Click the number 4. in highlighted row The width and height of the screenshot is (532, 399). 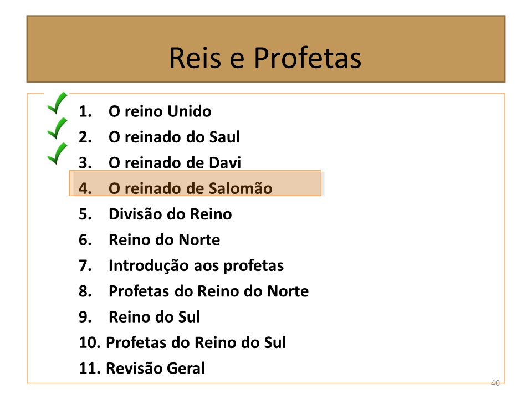coord(85,188)
